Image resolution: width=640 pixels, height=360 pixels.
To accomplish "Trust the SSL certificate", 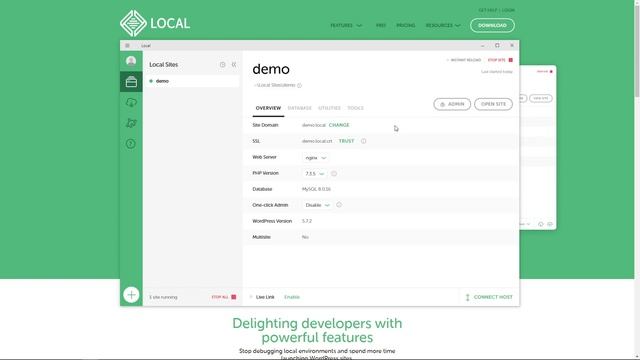I will pos(346,141).
